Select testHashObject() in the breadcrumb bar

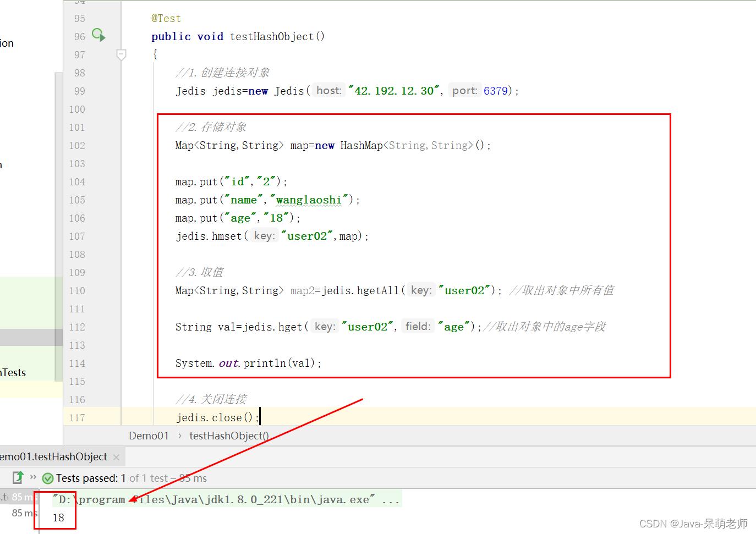(x=229, y=436)
